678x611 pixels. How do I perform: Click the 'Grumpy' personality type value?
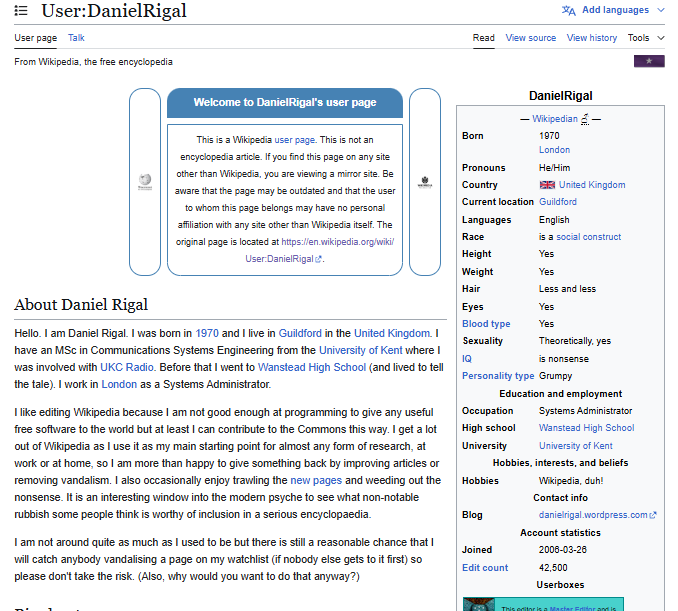pos(555,376)
